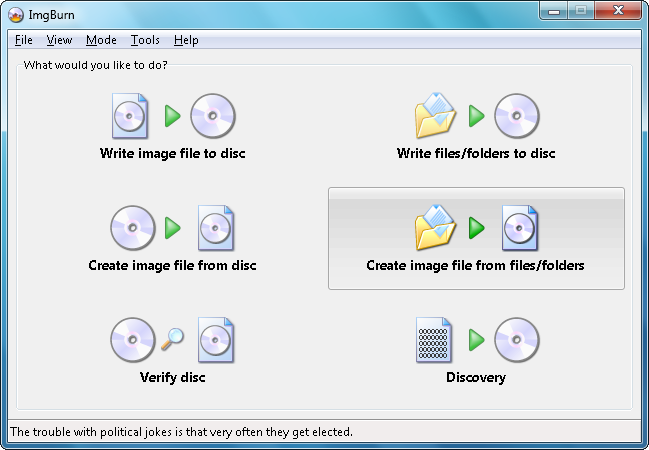Image resolution: width=649 pixels, height=450 pixels.
Task: Click the disc icon above 'Write files/folders to disc'
Action: coord(517,116)
